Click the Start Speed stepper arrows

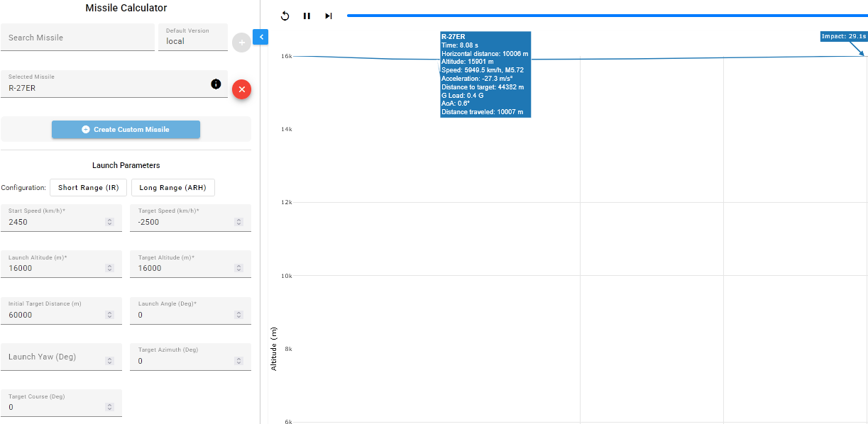coord(109,222)
